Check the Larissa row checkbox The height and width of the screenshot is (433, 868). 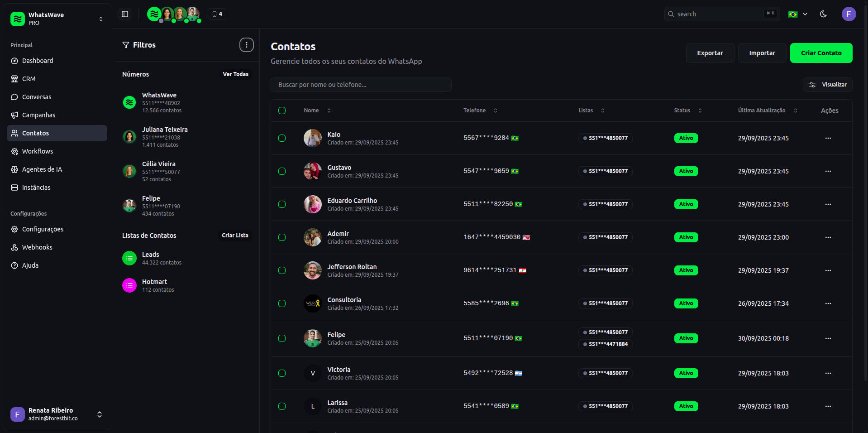click(282, 406)
